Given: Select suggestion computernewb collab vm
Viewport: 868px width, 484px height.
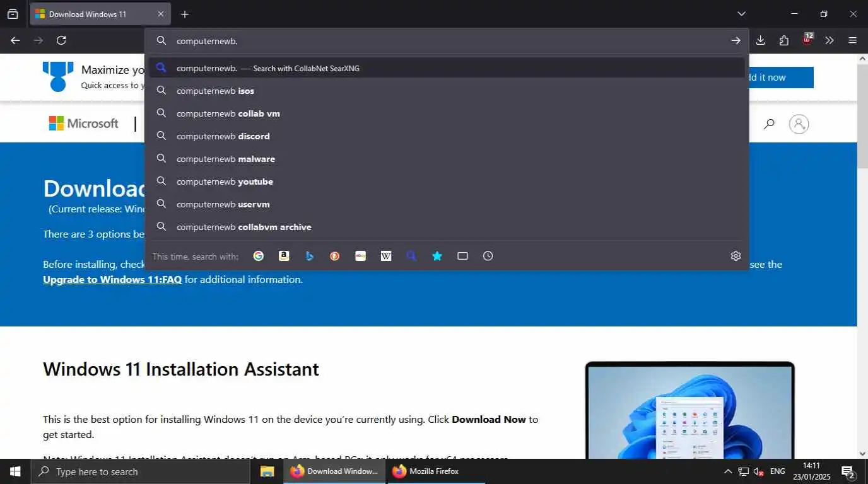Looking at the screenshot, I should pyautogui.click(x=447, y=113).
